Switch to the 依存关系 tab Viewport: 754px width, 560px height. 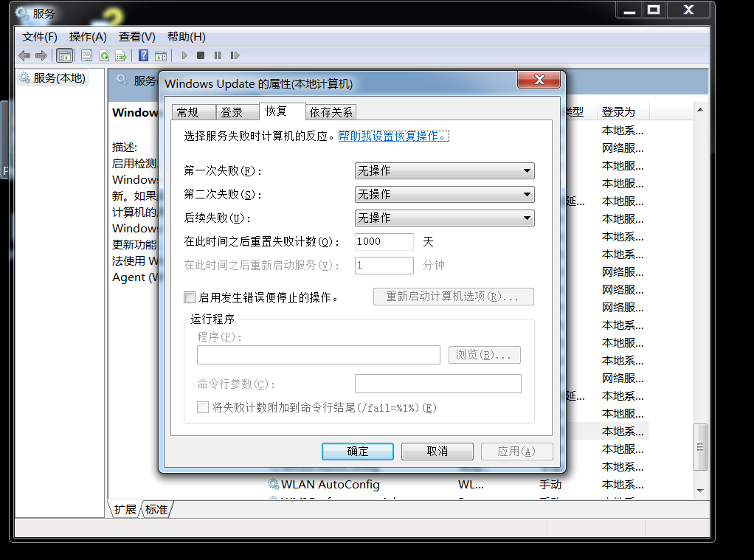(331, 113)
